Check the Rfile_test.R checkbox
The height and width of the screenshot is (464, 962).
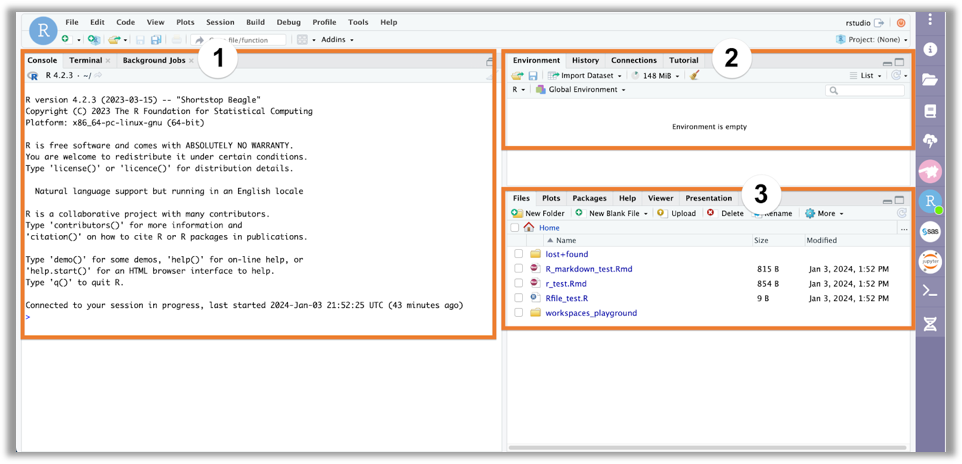pos(519,298)
